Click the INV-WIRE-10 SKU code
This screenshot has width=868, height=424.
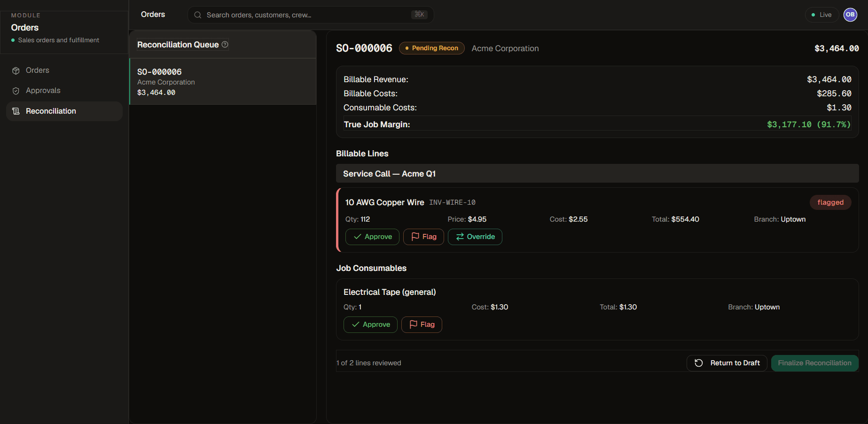(452, 202)
